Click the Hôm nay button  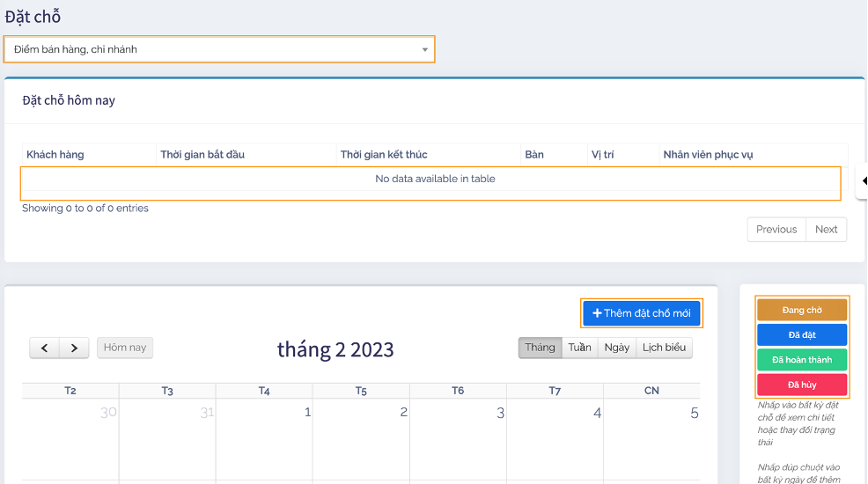[125, 348]
